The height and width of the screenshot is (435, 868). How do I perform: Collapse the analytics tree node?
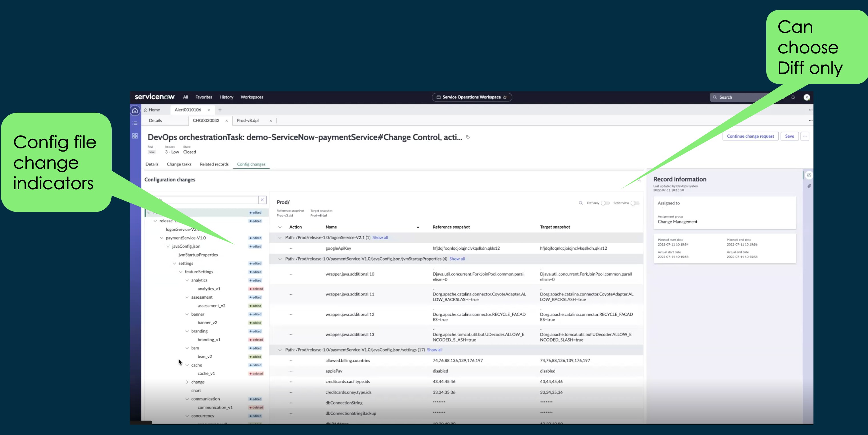tap(187, 280)
